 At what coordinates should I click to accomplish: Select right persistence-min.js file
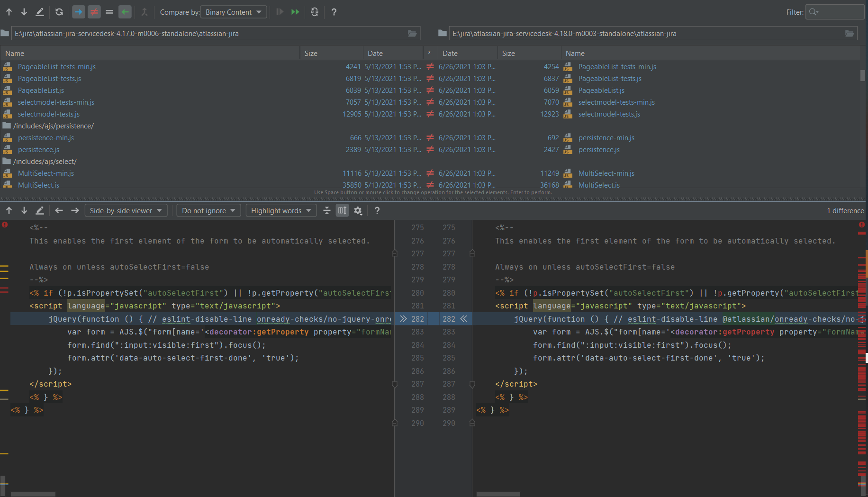pos(606,138)
